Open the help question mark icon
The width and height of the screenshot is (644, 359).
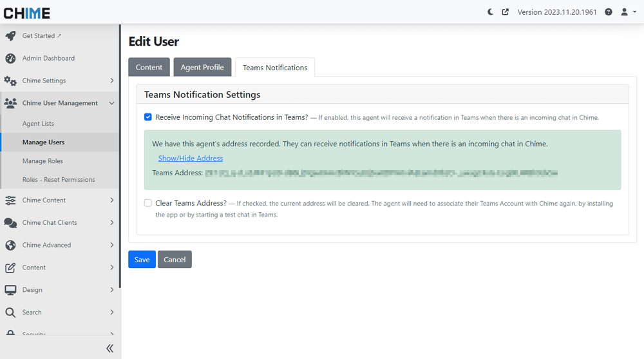[609, 12]
